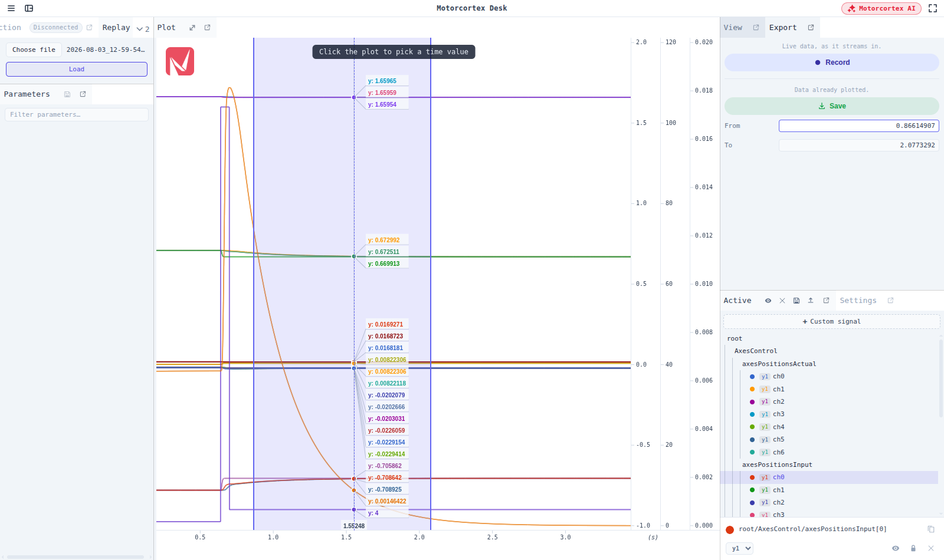Image resolution: width=944 pixels, height=560 pixels.
Task: Toggle the lock for axesPositionsInput[0] signal
Action: coord(913,548)
